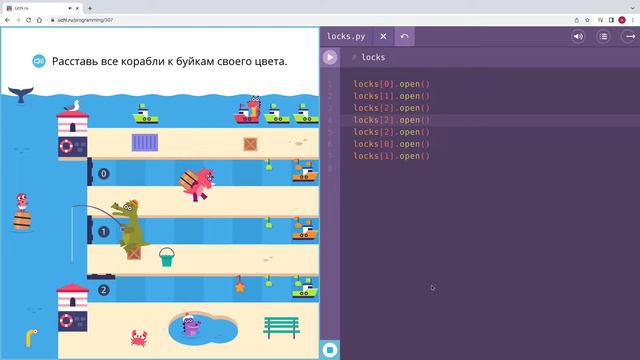
Task: Click the last code line locks[1].open()
Action: (391, 156)
